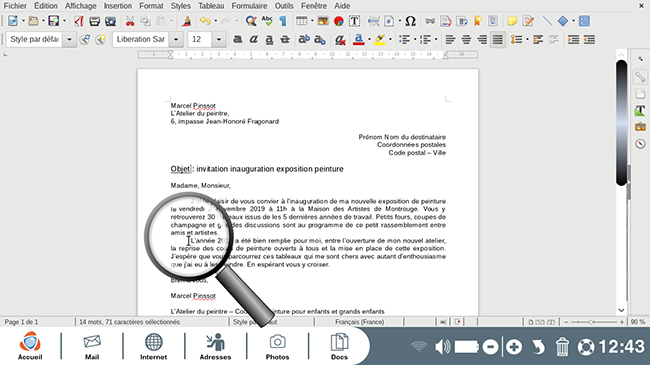
Task: Insert a hyperlink
Action: tap(430, 21)
